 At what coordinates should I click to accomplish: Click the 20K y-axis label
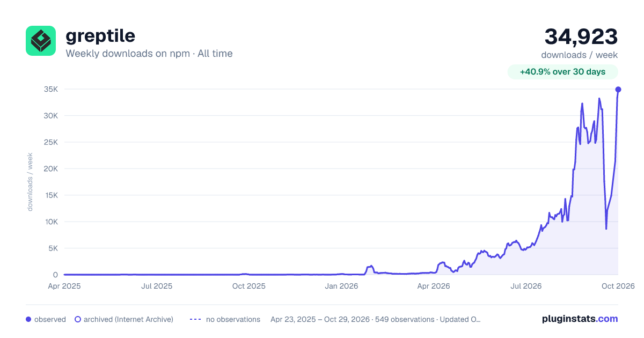coord(50,168)
